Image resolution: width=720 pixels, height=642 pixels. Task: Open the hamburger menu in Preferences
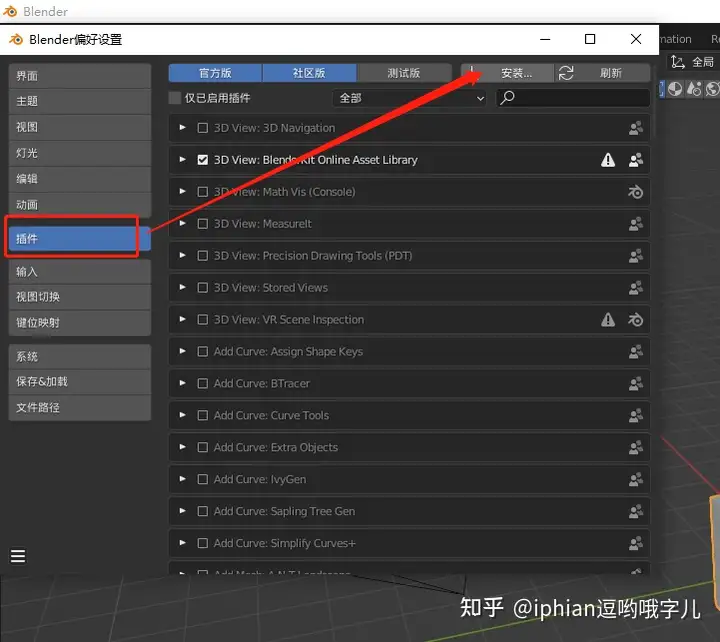coord(18,556)
